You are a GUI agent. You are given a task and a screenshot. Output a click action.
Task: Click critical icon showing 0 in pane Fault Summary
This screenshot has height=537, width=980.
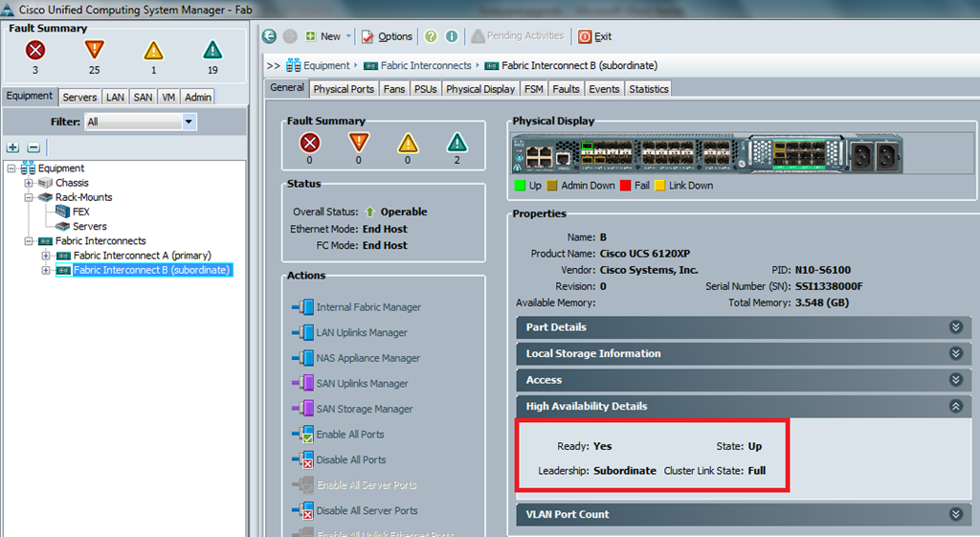(x=309, y=144)
